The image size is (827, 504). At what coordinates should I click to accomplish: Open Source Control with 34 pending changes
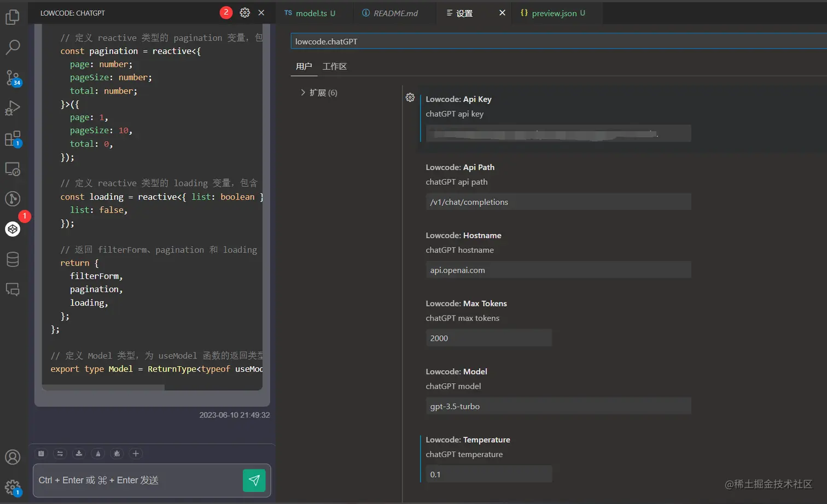pyautogui.click(x=13, y=78)
